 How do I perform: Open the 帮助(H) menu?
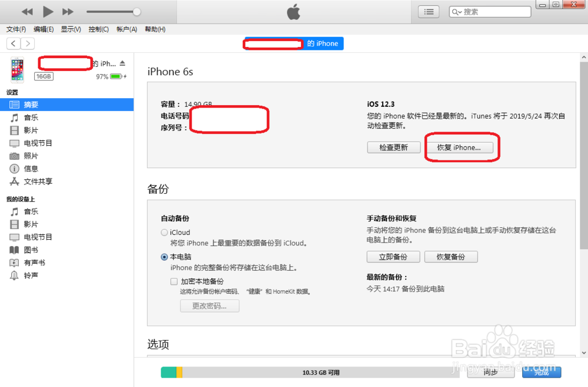[x=155, y=29]
